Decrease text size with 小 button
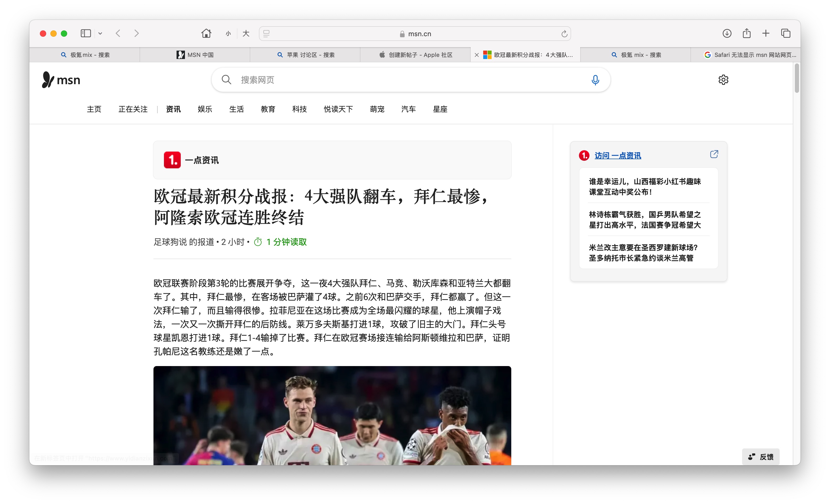830x504 pixels. [228, 34]
